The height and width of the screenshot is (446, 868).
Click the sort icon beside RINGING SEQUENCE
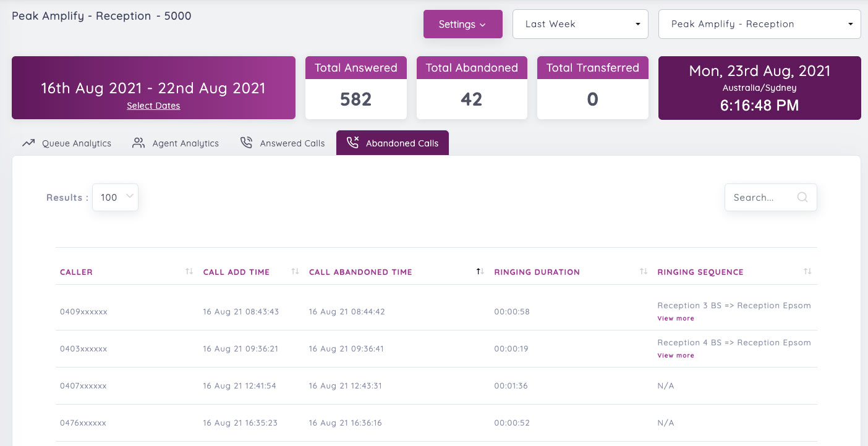(807, 271)
